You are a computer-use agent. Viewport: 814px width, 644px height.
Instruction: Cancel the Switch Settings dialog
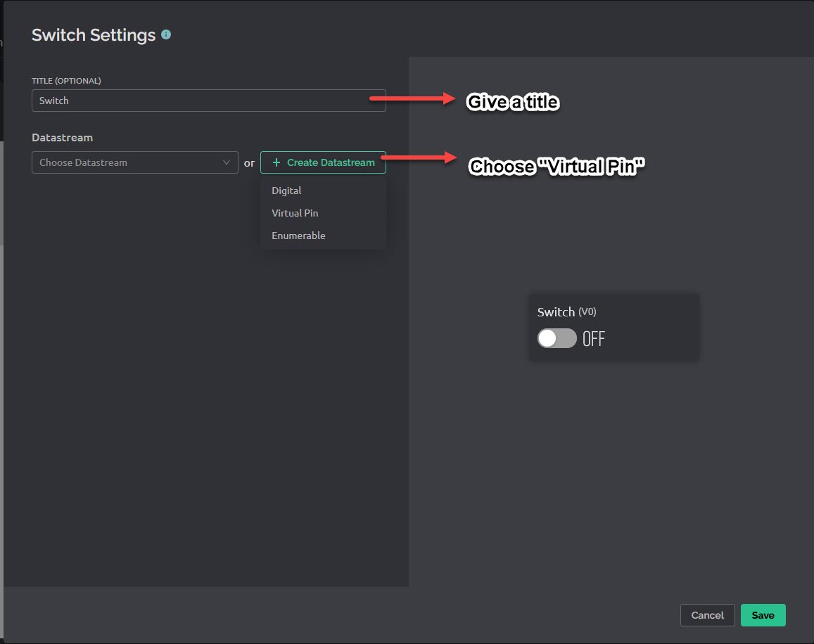[x=707, y=615]
